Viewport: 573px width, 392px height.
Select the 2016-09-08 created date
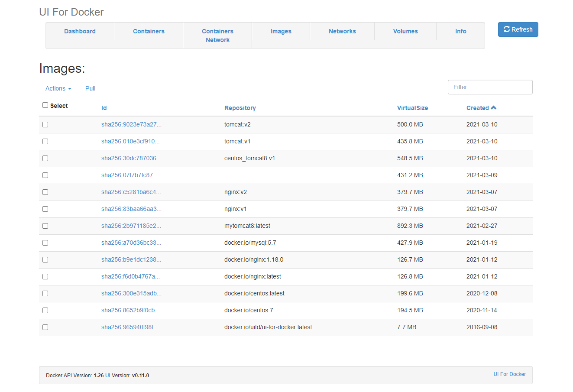482,327
